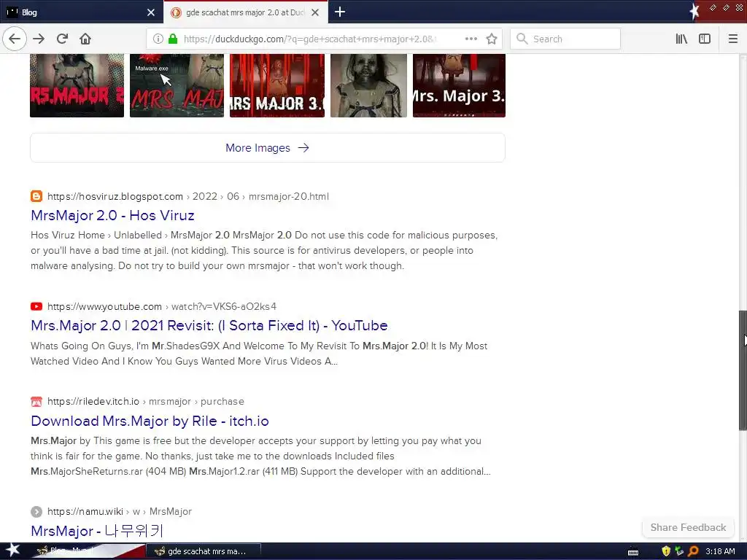Open page actions three-dot menu
Viewport: 747px width, 560px height.
[x=471, y=39]
